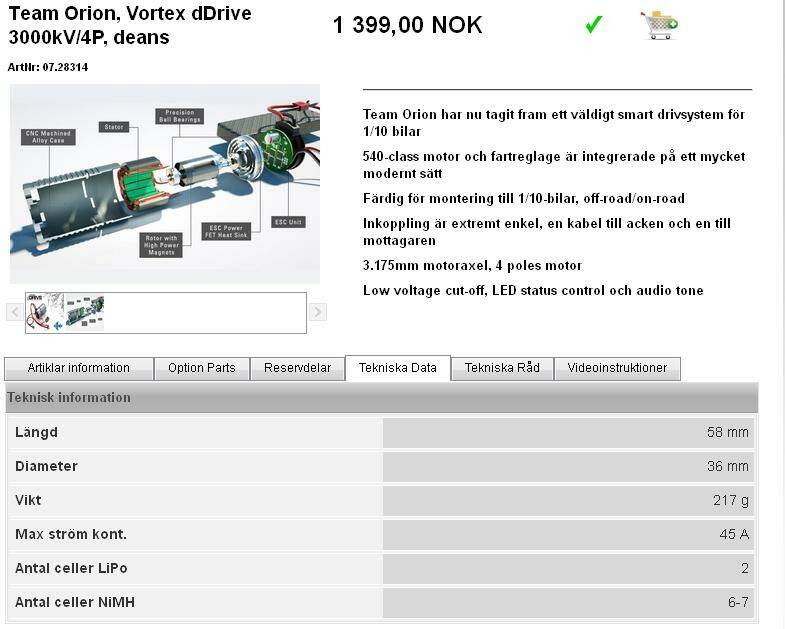Click the line Färdig för montering till 1/10-bilar
The width and height of the screenshot is (785, 629).
[x=524, y=199]
